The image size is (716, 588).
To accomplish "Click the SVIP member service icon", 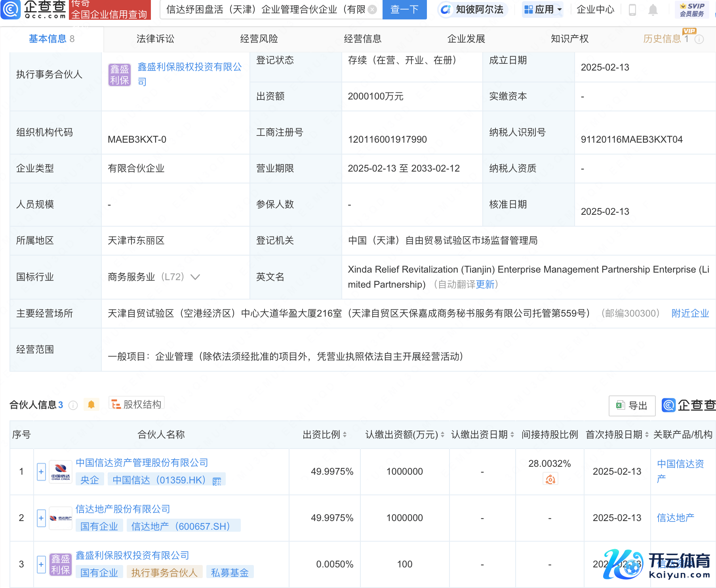I will pyautogui.click(x=691, y=10).
